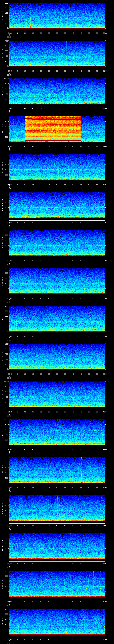Viewport: 114px width, 644px height.
Task: Select the 10:37:00 time axis label
Action: (x=9, y=336)
